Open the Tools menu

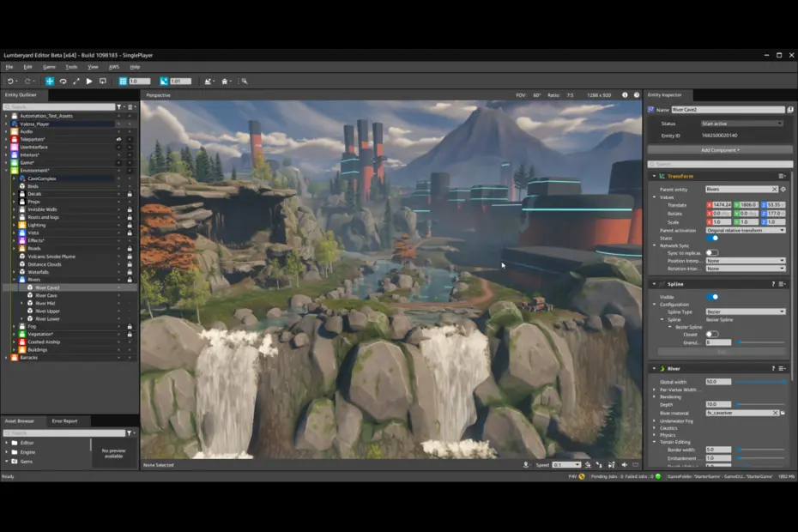[x=71, y=67]
